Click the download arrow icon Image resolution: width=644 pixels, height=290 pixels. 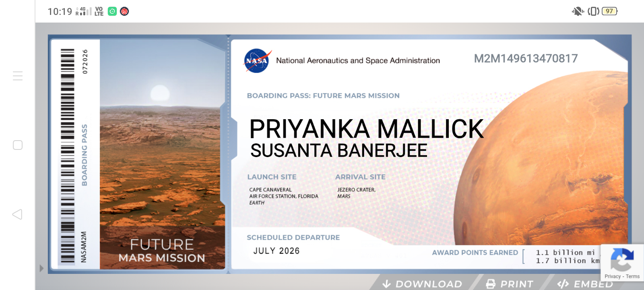(x=386, y=284)
